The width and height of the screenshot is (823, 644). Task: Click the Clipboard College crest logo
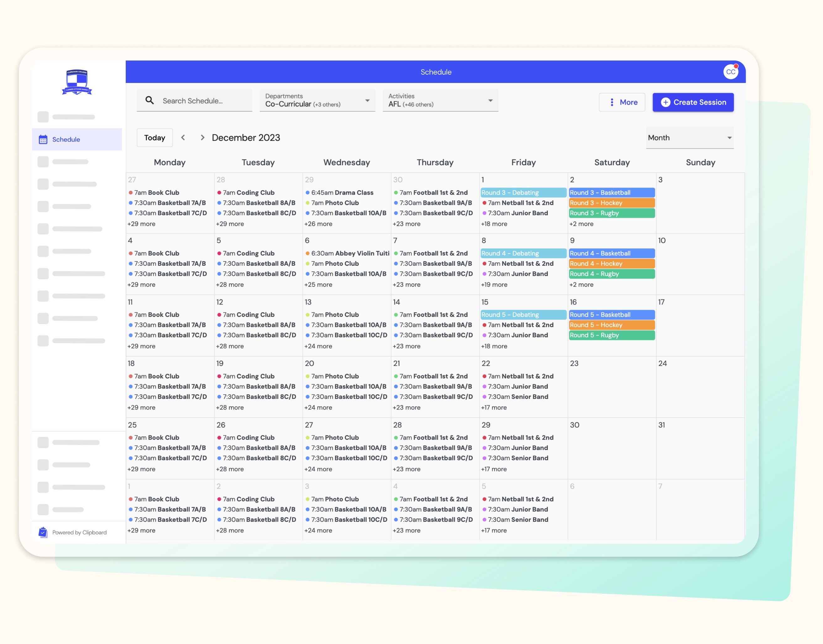click(77, 82)
